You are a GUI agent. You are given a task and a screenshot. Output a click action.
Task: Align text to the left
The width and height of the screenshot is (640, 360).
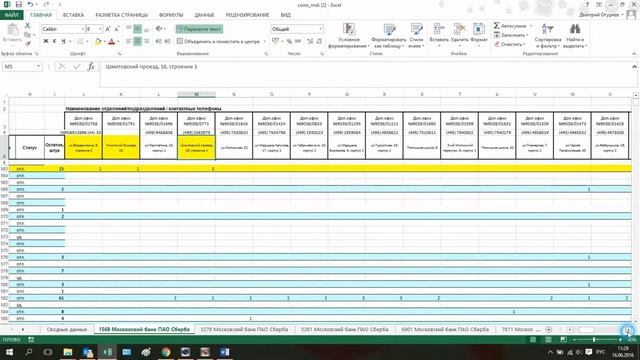(x=129, y=41)
